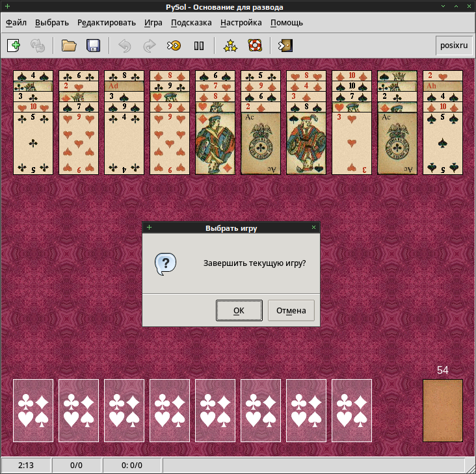Image resolution: width=476 pixels, height=474 pixels.
Task: Cancel with Отмена button
Action: tap(291, 310)
